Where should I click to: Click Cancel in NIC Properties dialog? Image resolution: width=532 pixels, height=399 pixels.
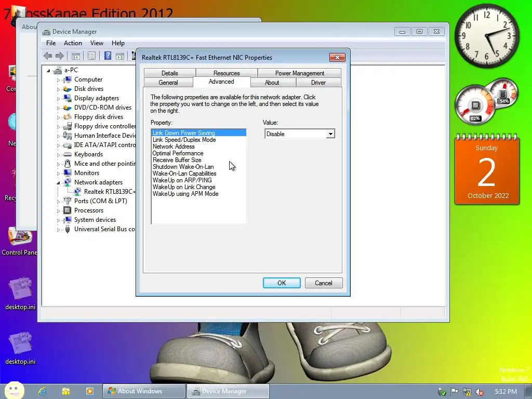point(324,283)
